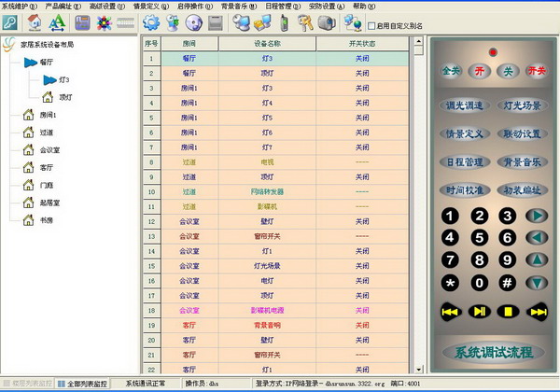Click the disc icon in toolbar
The width and height of the screenshot is (560, 392).
[x=194, y=23]
